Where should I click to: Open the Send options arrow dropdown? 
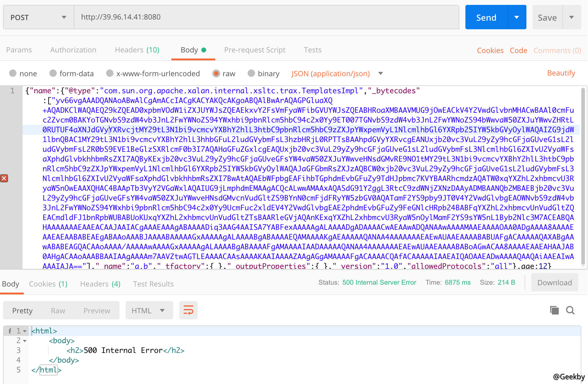click(x=517, y=17)
